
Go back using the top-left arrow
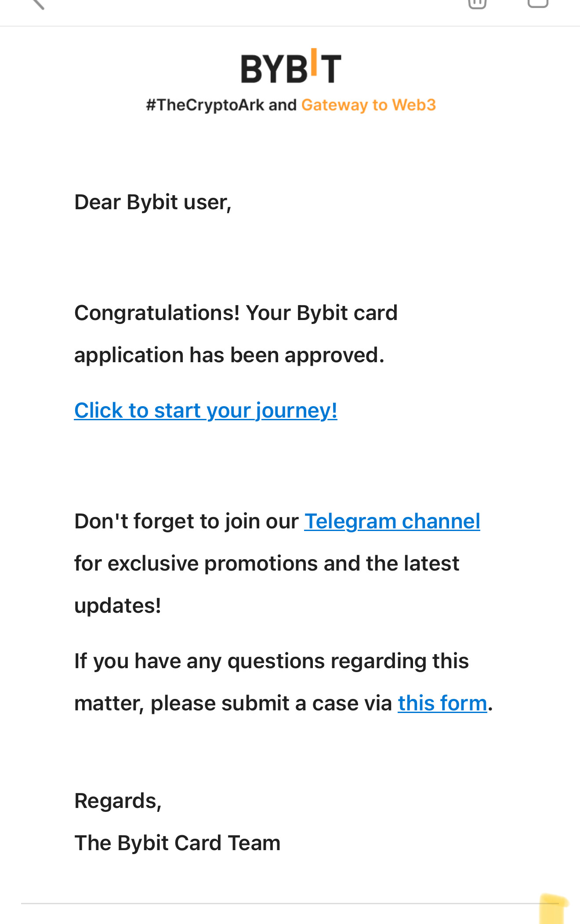pyautogui.click(x=38, y=4)
